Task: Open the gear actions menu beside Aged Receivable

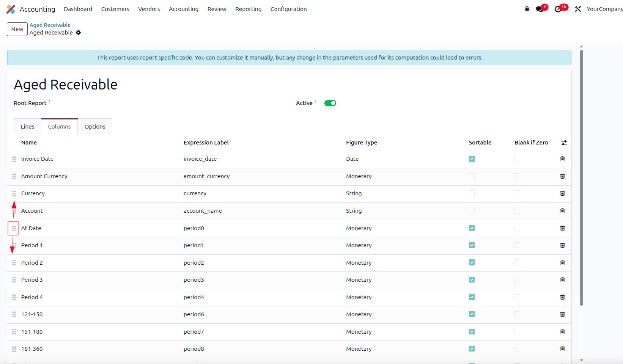Action: [x=79, y=33]
